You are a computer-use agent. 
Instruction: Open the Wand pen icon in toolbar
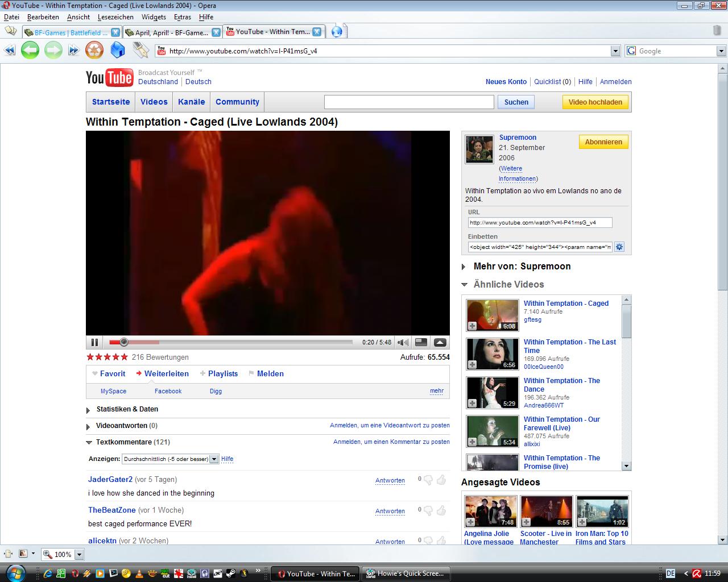(x=140, y=51)
